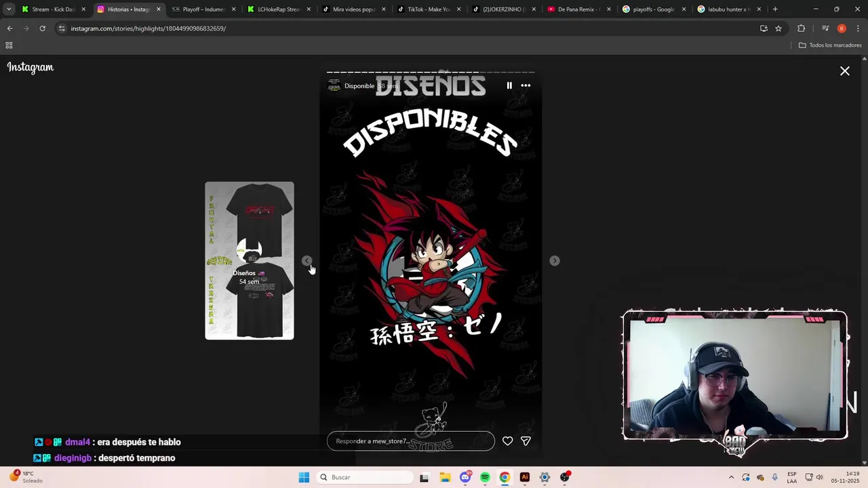Open the Chrome profile avatar
868x488 pixels.
coord(842,28)
